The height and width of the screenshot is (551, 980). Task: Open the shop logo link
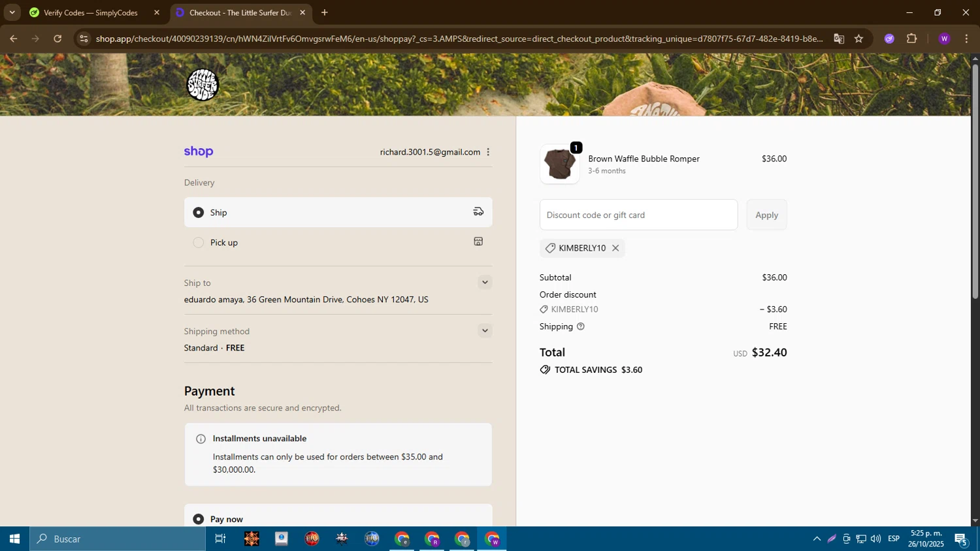tap(199, 151)
